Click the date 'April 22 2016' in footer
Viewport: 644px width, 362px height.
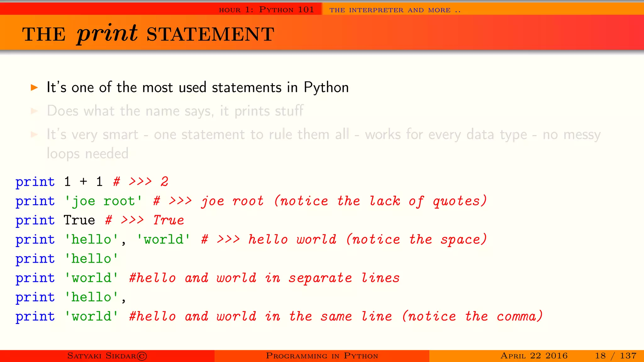pos(534,356)
